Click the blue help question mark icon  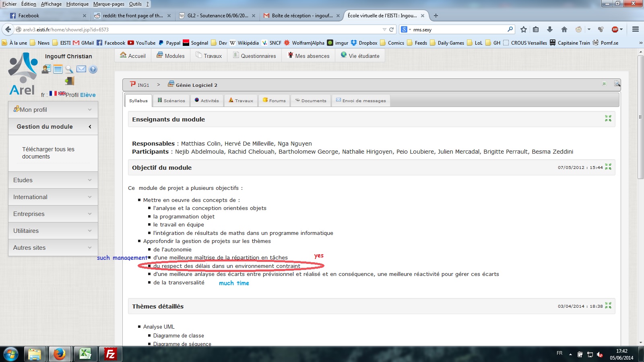coord(93,69)
